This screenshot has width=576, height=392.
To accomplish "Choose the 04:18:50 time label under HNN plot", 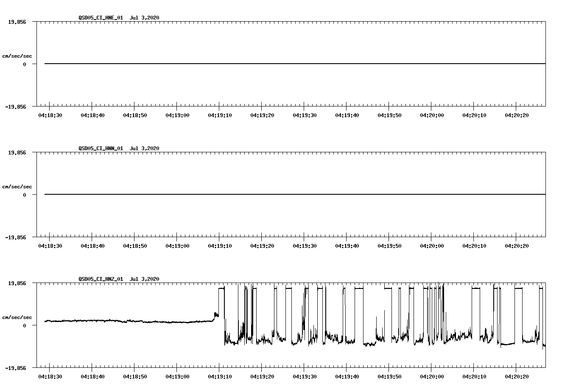I will tap(135, 246).
